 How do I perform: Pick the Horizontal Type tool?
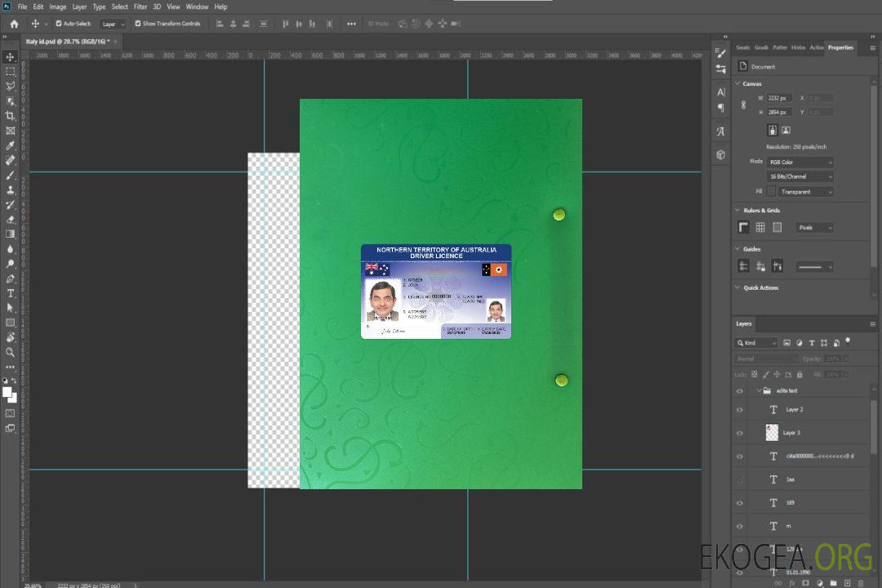[10, 293]
